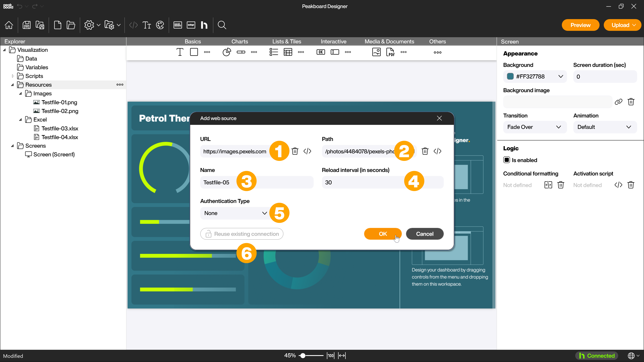Select the Charts tab in toolbar
644x362 pixels.
pyautogui.click(x=240, y=41)
